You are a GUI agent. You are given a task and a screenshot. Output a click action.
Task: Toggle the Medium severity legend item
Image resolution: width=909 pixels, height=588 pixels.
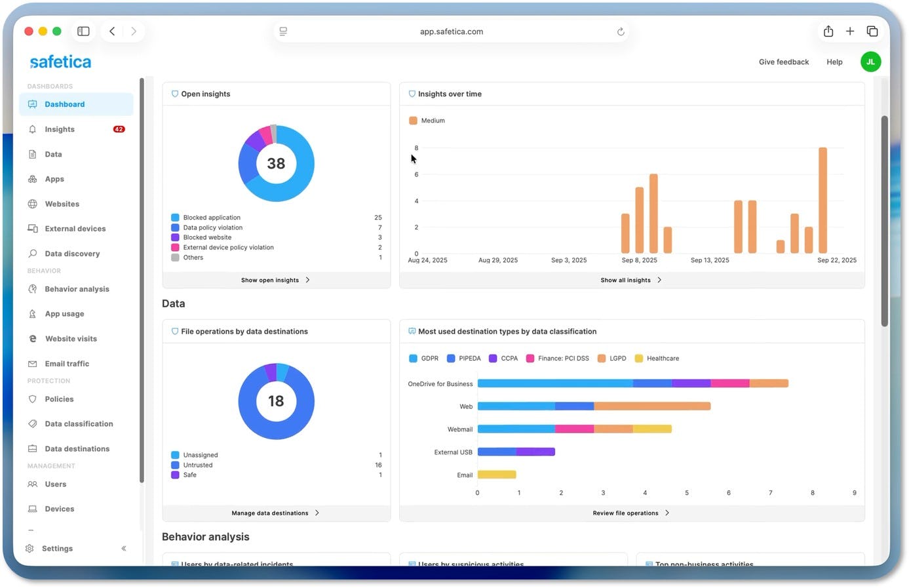(427, 121)
